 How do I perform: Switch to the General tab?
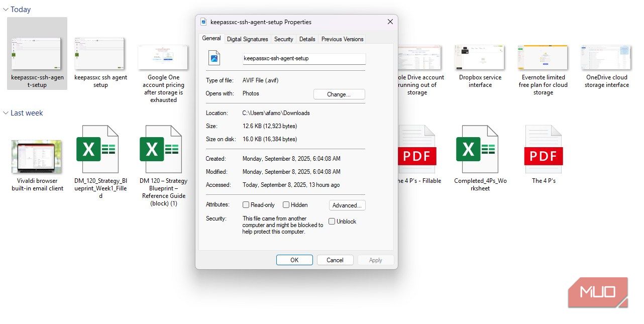211,38
